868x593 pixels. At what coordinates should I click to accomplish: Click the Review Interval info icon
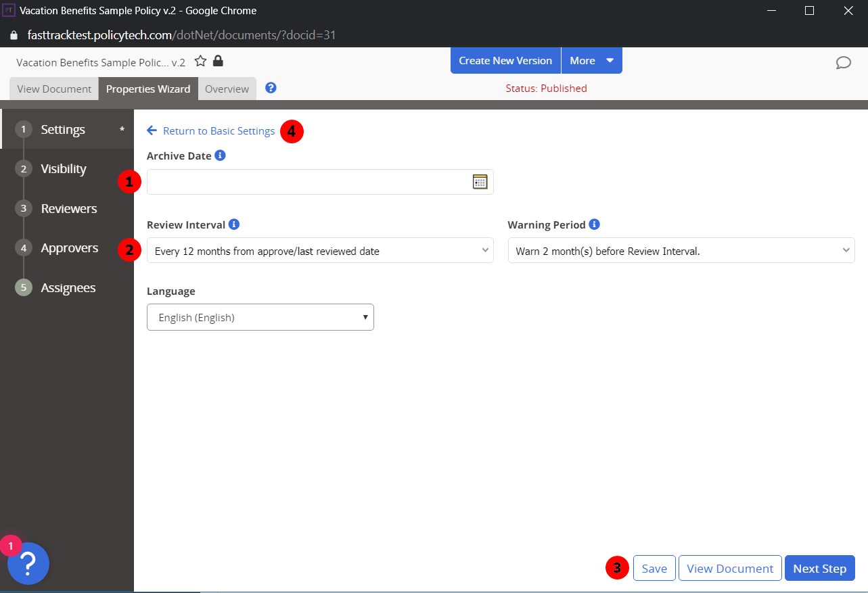coord(235,224)
